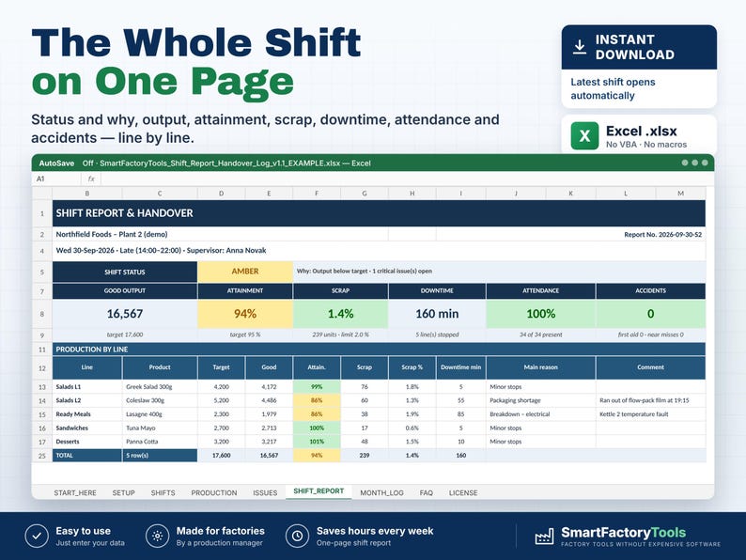
Task: Click the fx function icon
Action: [91, 179]
